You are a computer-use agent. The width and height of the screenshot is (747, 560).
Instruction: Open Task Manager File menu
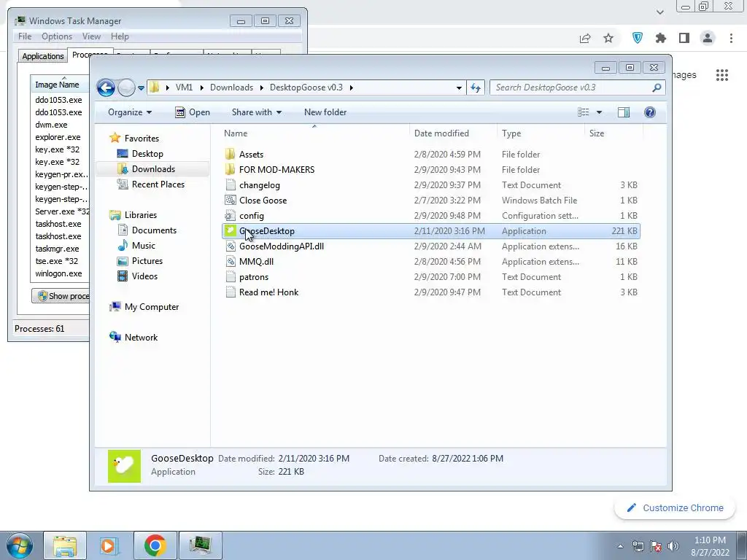tap(25, 36)
